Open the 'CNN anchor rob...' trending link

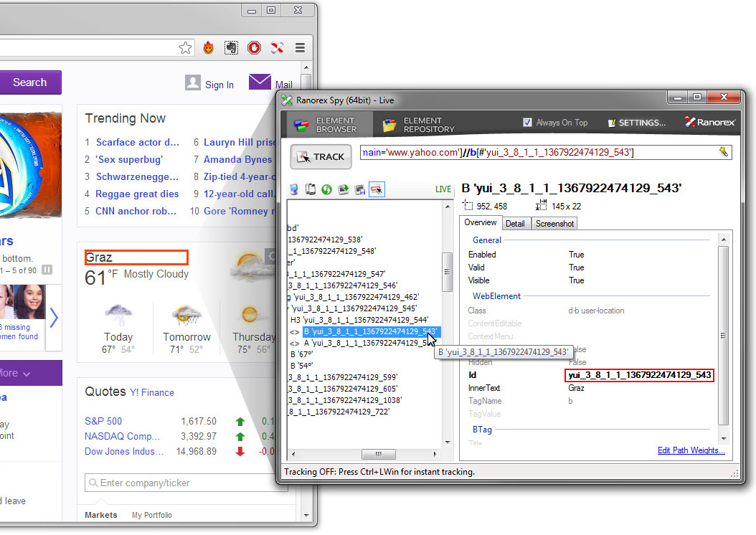[x=136, y=211]
